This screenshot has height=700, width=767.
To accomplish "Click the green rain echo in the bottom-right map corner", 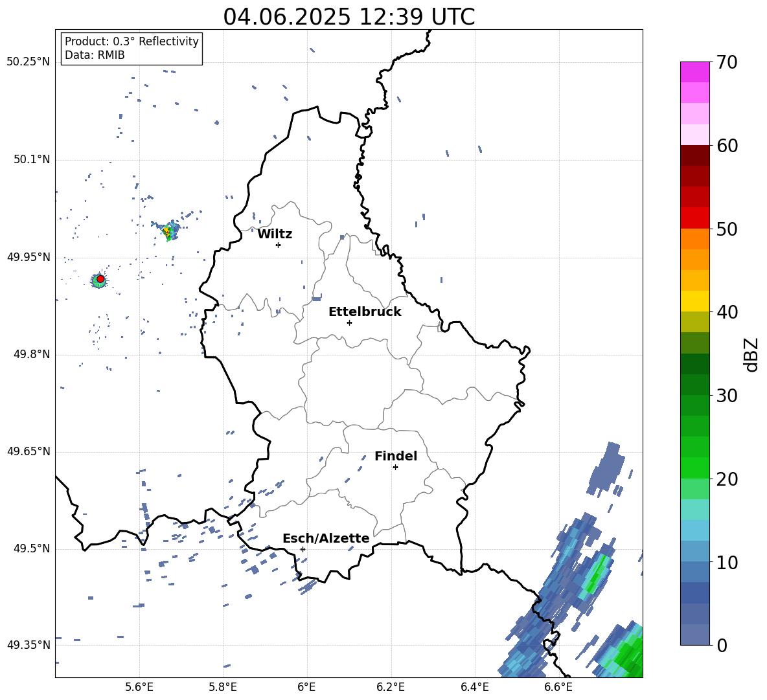I will click(x=628, y=654).
